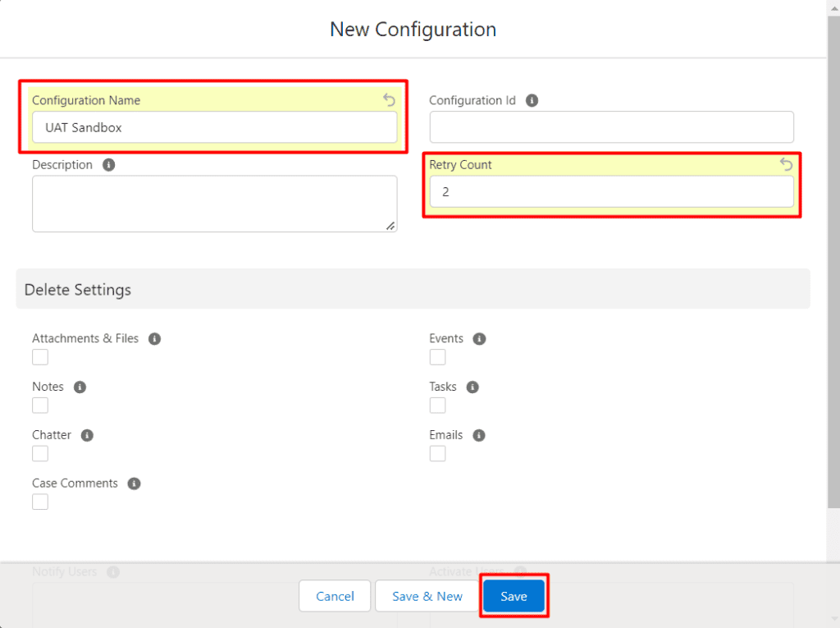840x628 pixels.
Task: Click the Case Comments info icon
Action: 134,484
